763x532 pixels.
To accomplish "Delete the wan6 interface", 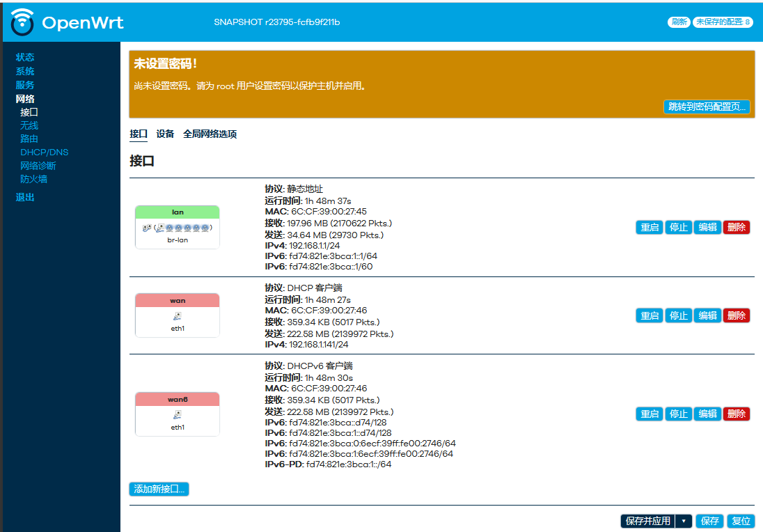I will (x=737, y=414).
